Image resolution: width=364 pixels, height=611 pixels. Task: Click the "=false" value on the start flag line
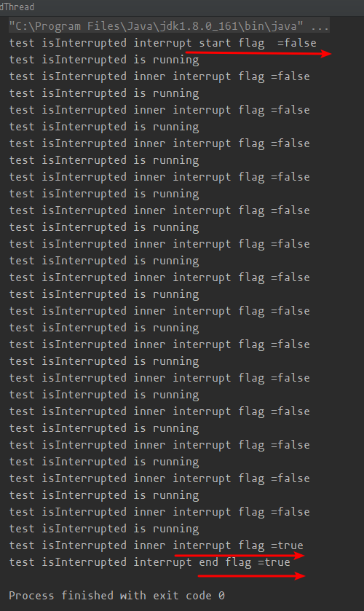click(x=297, y=43)
